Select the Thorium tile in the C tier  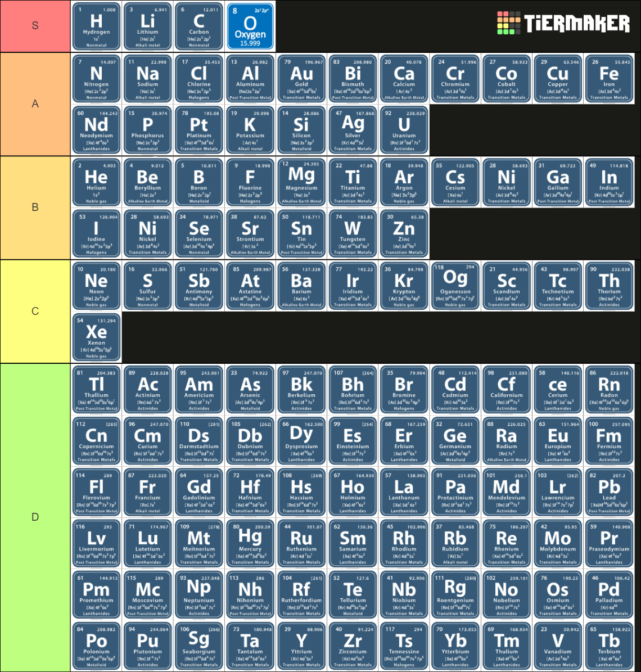(x=609, y=285)
